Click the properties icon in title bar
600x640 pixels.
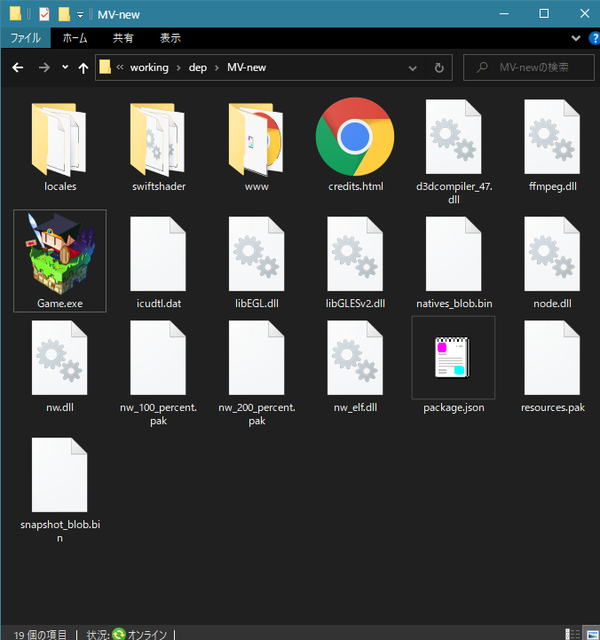pos(44,14)
